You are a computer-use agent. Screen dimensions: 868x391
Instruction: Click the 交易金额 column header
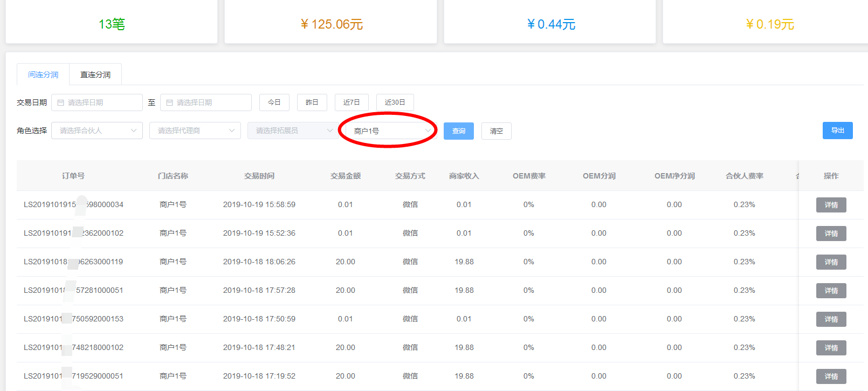pos(346,176)
